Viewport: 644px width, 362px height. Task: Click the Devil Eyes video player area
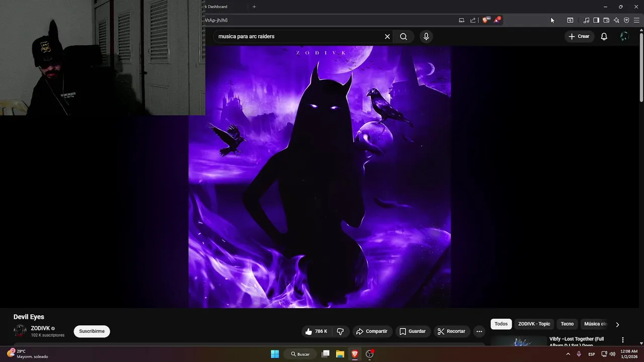coord(319,176)
